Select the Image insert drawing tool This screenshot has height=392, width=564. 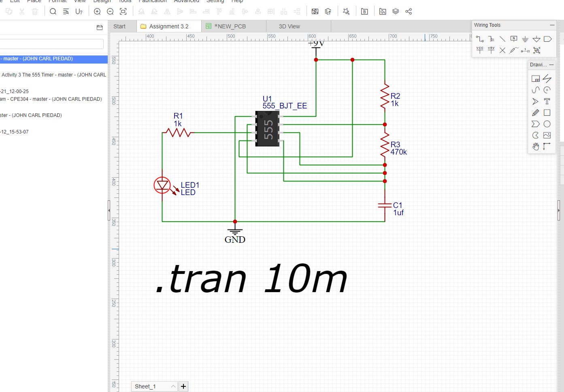(547, 136)
